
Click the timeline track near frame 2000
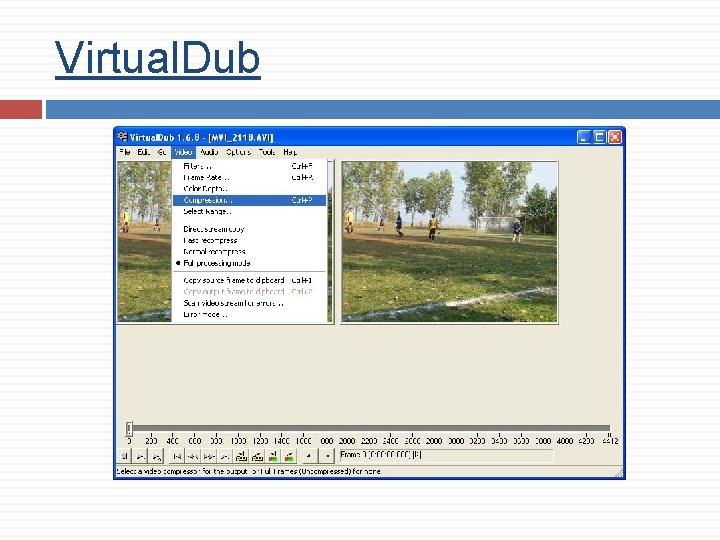(x=347, y=428)
